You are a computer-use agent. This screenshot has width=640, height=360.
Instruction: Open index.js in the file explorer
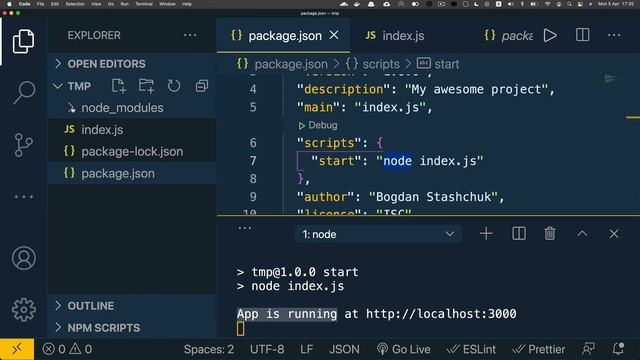(x=132, y=130)
